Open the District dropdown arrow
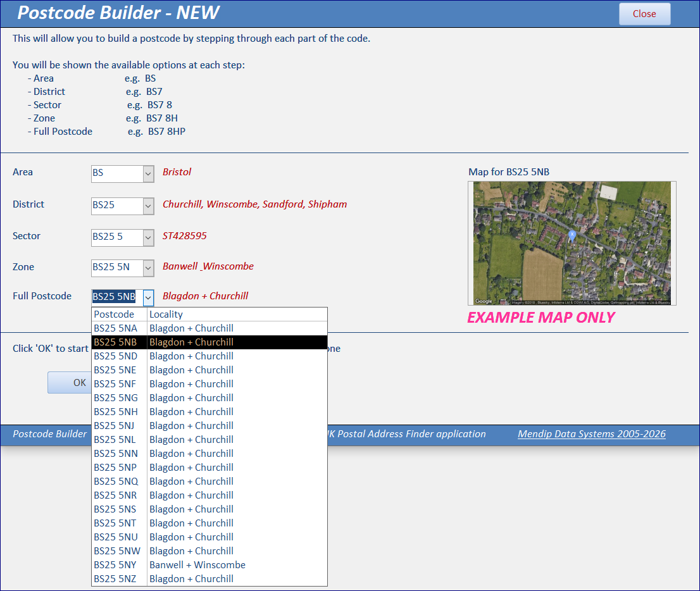The height and width of the screenshot is (591, 700). tap(148, 206)
